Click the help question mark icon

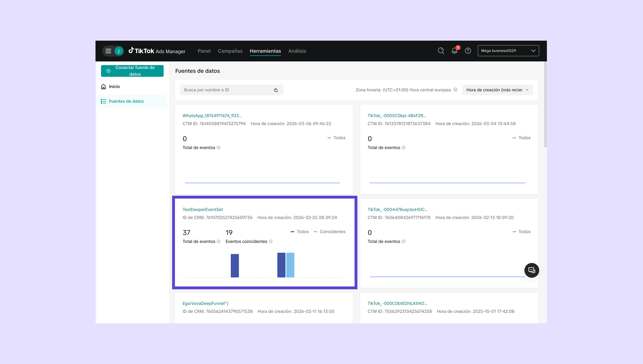click(468, 51)
